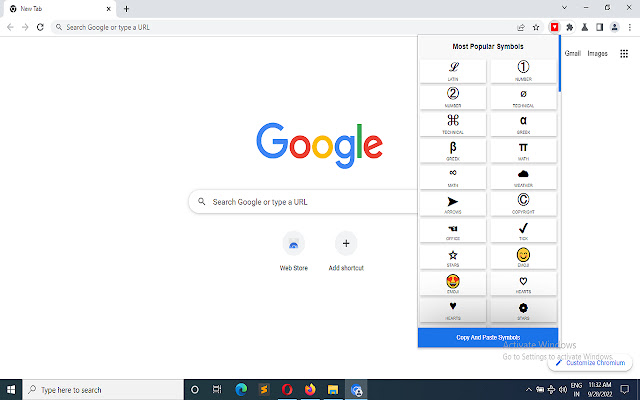This screenshot has width=640, height=400.
Task: Open the Gmail link
Action: tap(573, 53)
